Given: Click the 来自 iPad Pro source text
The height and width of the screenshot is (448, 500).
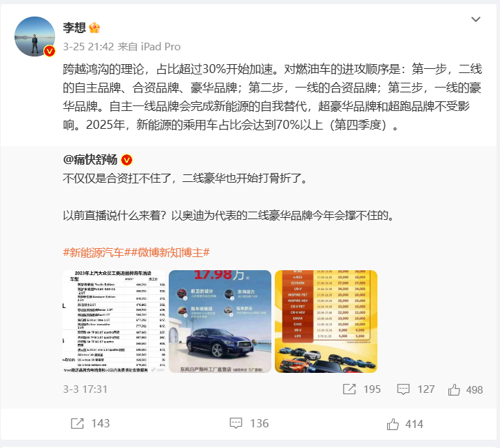Looking at the screenshot, I should (x=149, y=47).
